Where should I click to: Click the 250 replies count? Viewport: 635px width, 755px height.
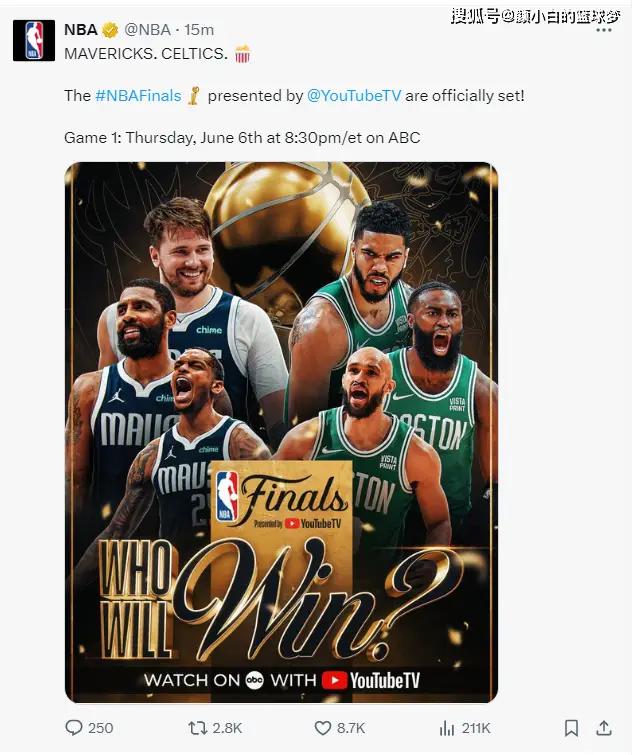[x=101, y=728]
